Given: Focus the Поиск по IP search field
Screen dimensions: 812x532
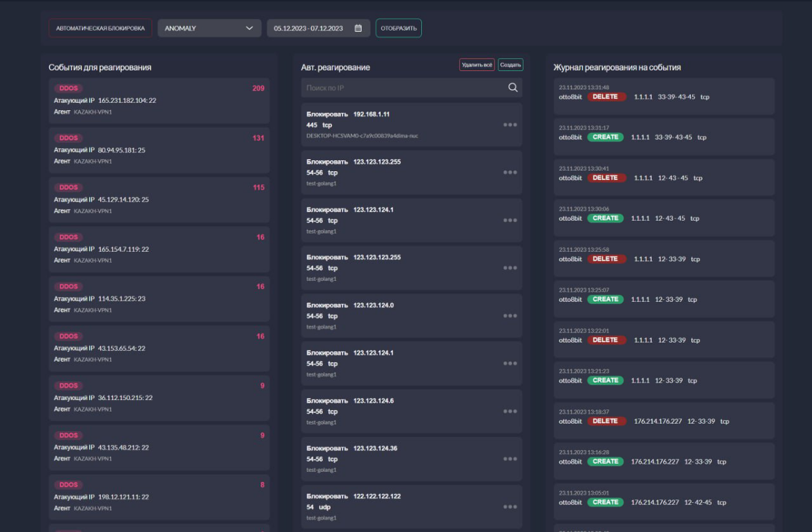Looking at the screenshot, I should 412,87.
